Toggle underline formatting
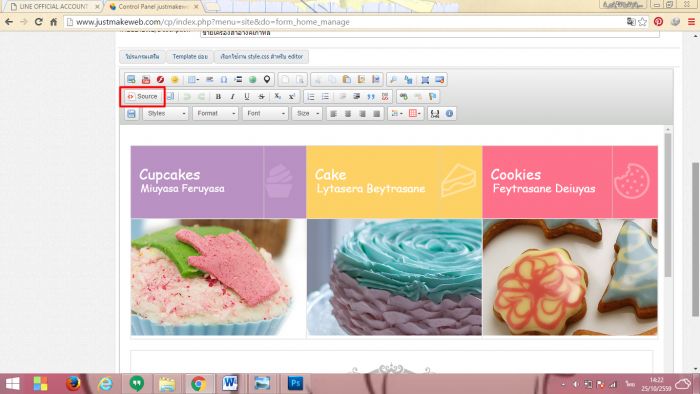Image resolution: width=700 pixels, height=394 pixels. click(247, 96)
